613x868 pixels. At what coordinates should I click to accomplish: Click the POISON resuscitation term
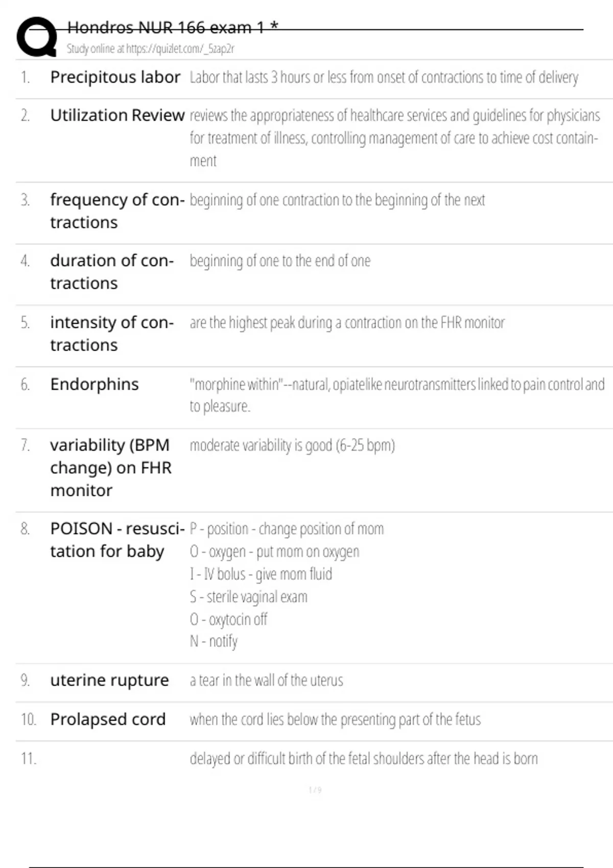point(117,540)
